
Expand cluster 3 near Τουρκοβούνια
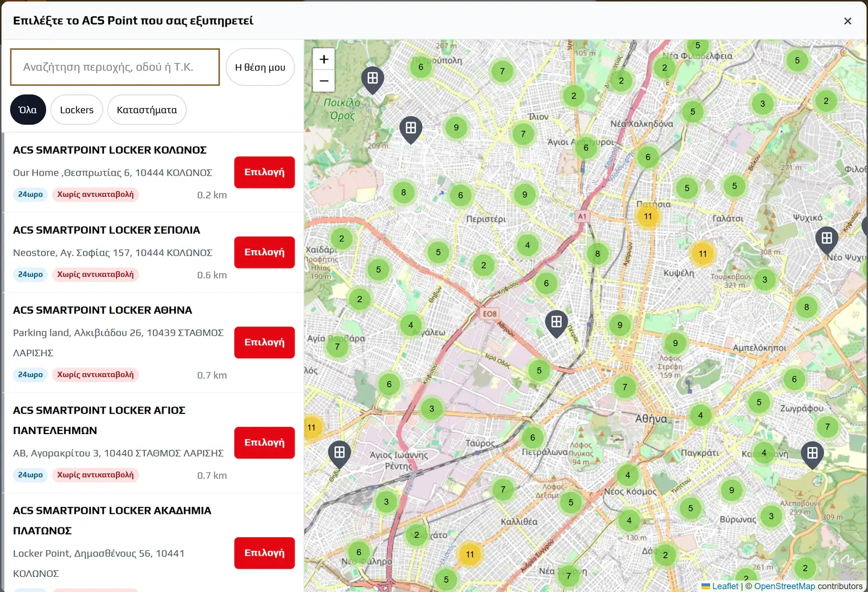pyautogui.click(x=765, y=279)
